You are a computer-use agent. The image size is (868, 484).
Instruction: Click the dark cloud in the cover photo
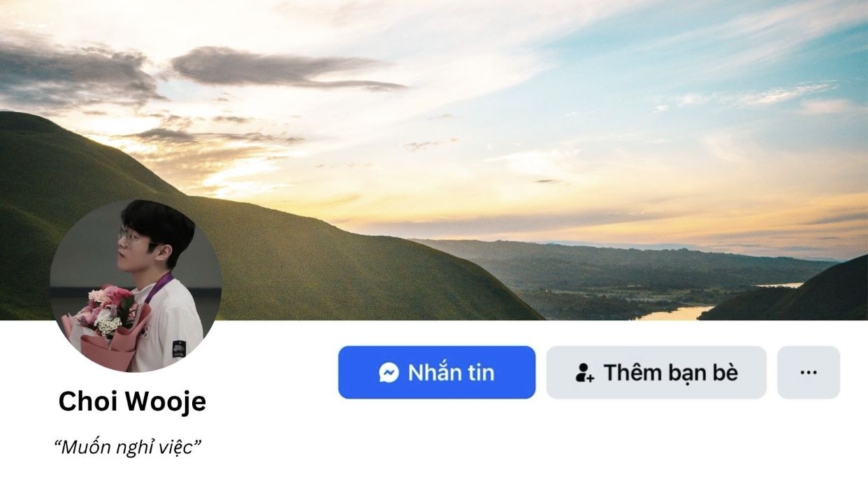tap(287, 69)
